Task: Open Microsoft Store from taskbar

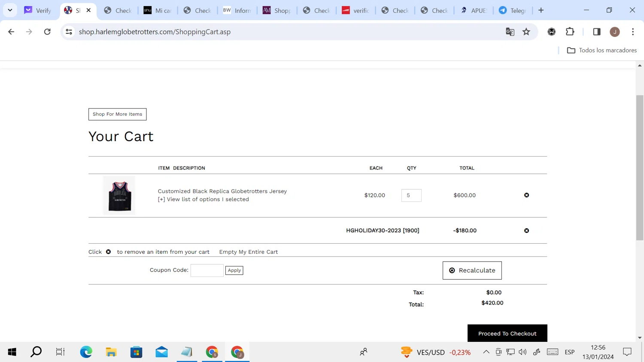Action: [137, 352]
